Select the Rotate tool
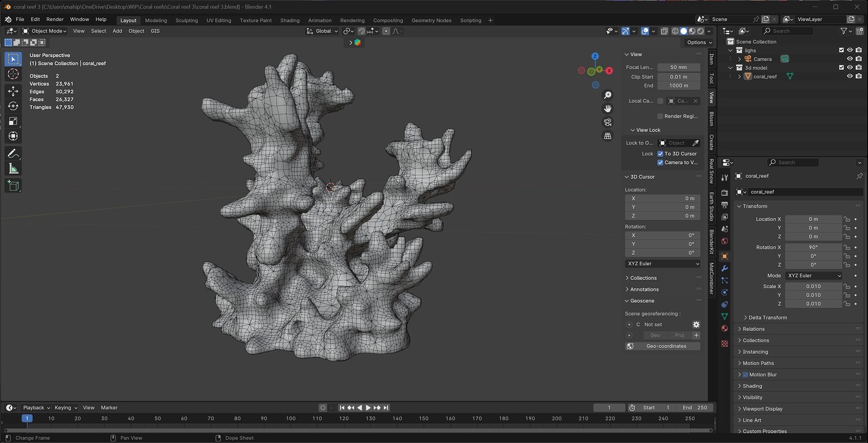This screenshot has width=868, height=443. click(13, 106)
